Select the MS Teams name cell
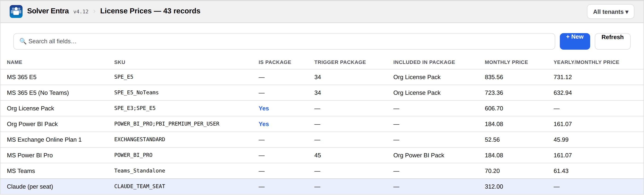Image resolution: width=644 pixels, height=195 pixels. (x=21, y=171)
